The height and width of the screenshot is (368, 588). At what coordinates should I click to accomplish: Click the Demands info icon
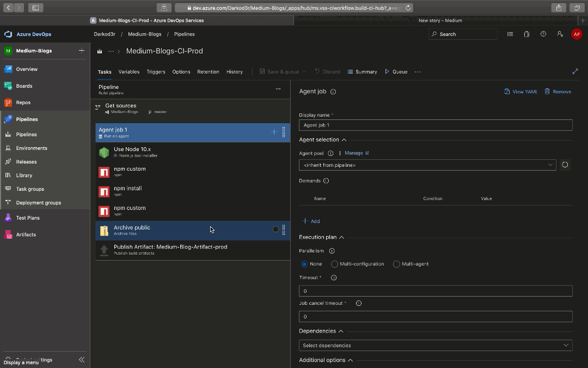[326, 181]
